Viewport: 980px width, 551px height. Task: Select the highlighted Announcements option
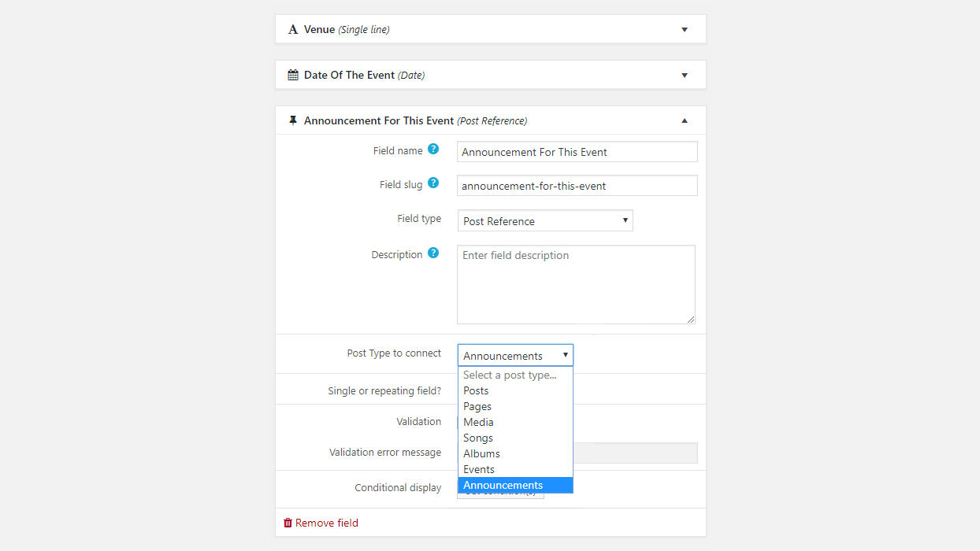(515, 485)
